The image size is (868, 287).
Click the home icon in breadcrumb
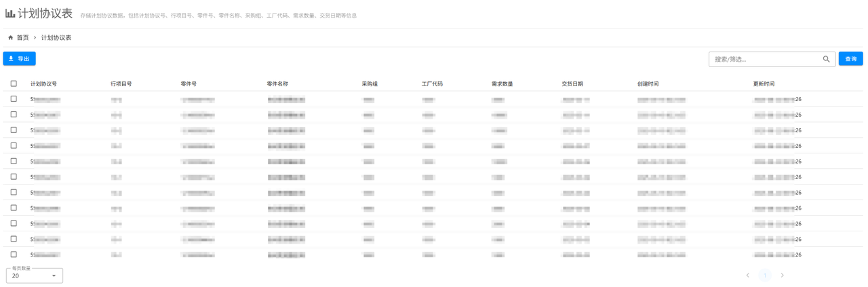(11, 38)
